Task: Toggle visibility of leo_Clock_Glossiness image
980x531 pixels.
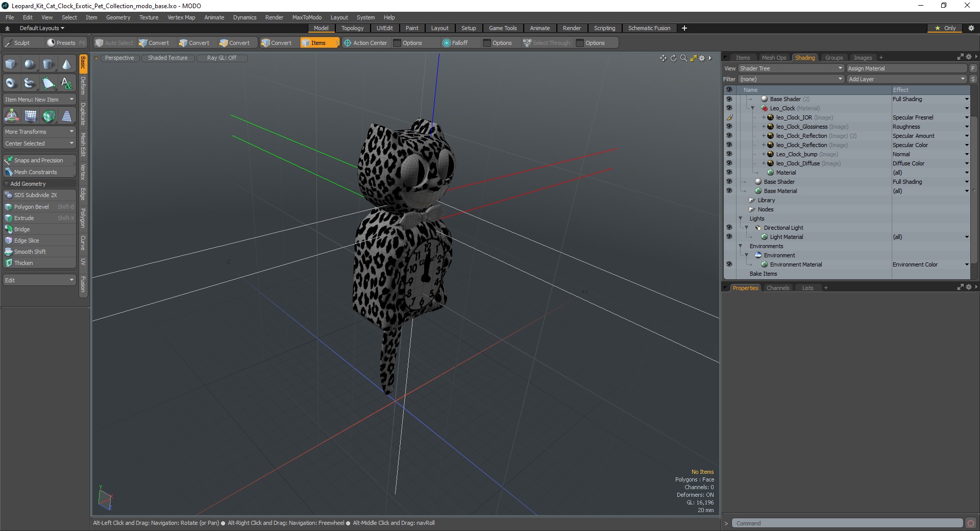Action: pyautogui.click(x=729, y=127)
